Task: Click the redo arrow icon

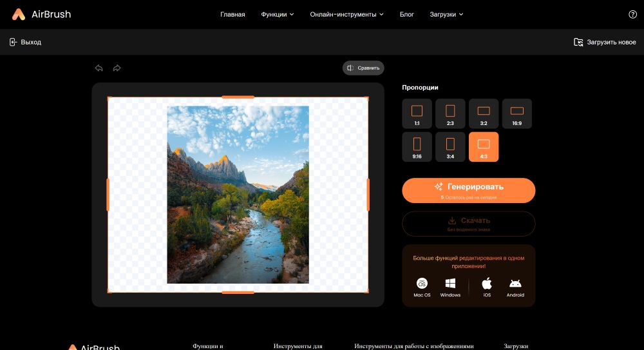Action: 117,68
